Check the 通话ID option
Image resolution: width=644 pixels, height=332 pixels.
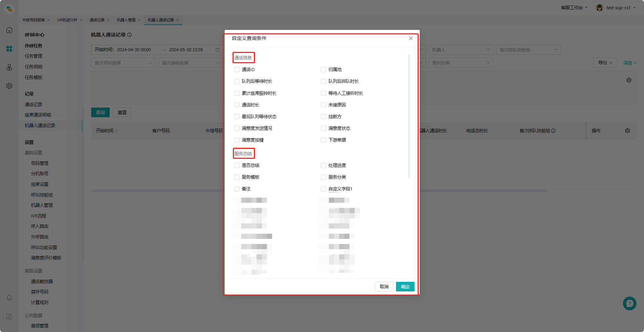(x=237, y=69)
